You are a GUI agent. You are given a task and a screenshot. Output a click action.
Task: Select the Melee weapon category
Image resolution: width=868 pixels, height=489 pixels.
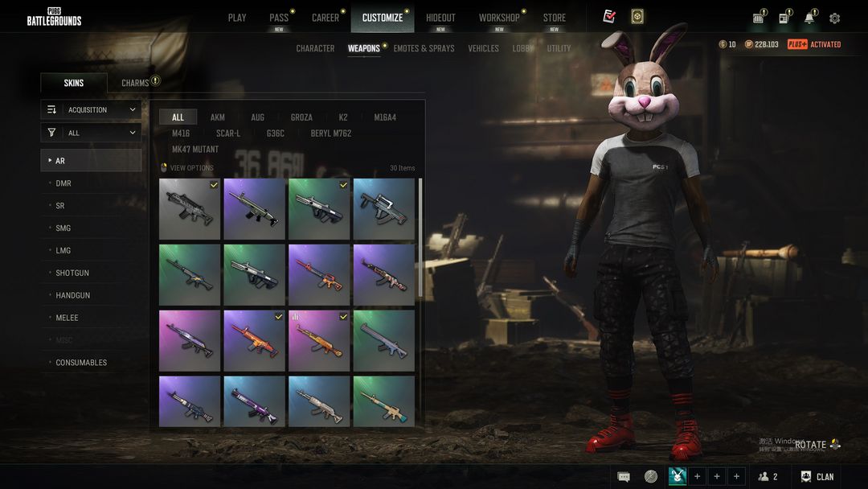92,318
